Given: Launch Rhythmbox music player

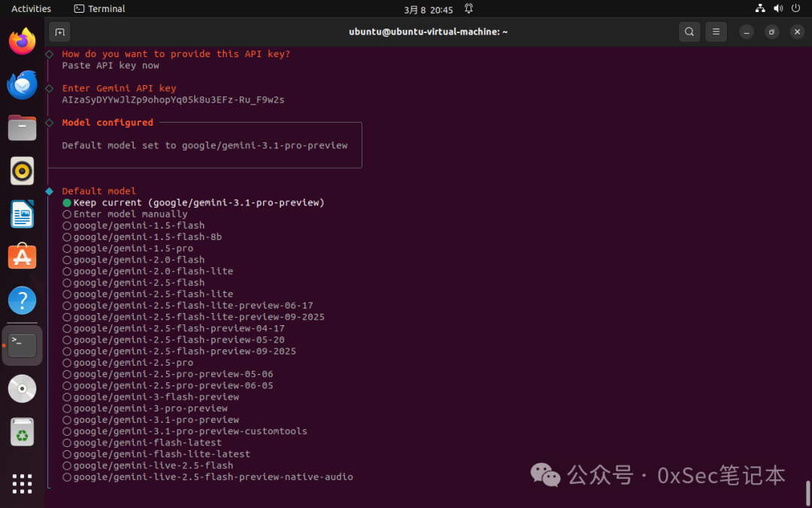Looking at the screenshot, I should [23, 171].
